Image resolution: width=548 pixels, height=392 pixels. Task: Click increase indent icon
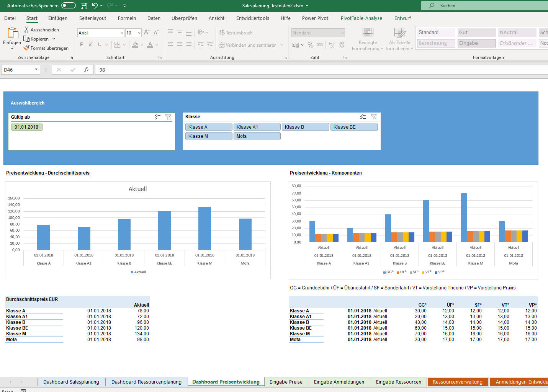[x=210, y=45]
